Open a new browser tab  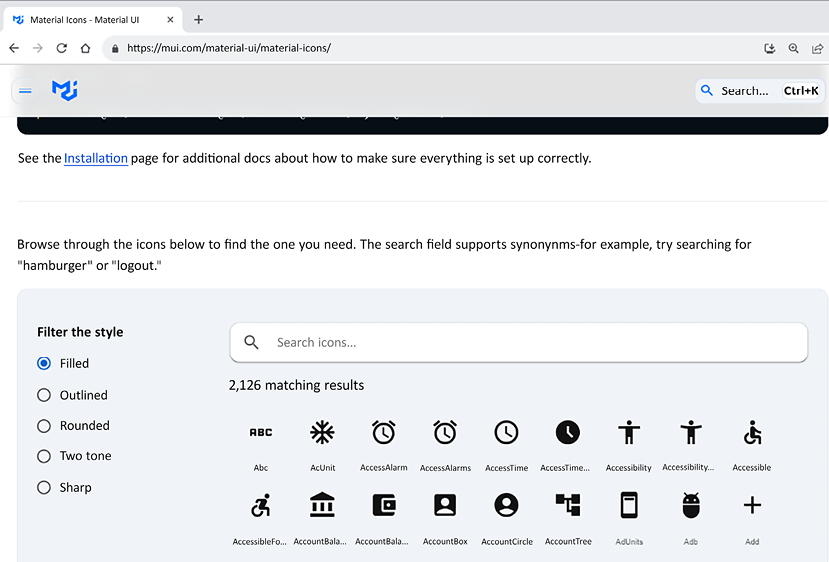click(199, 20)
